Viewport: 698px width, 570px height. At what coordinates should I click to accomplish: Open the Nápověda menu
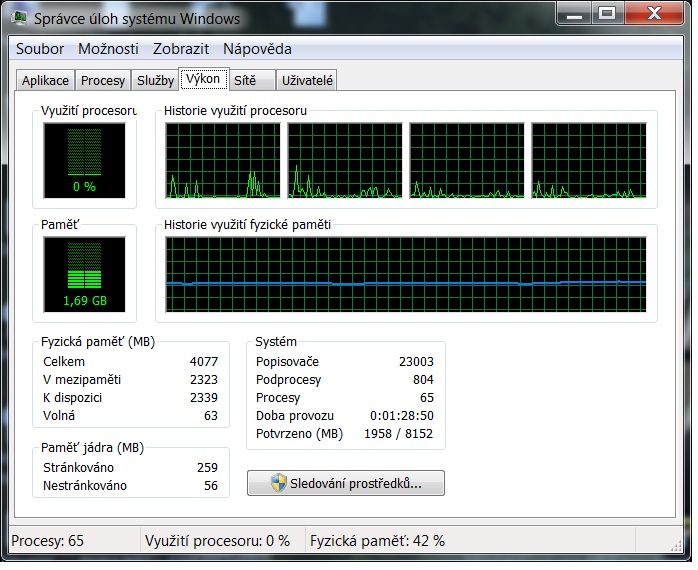[257, 49]
